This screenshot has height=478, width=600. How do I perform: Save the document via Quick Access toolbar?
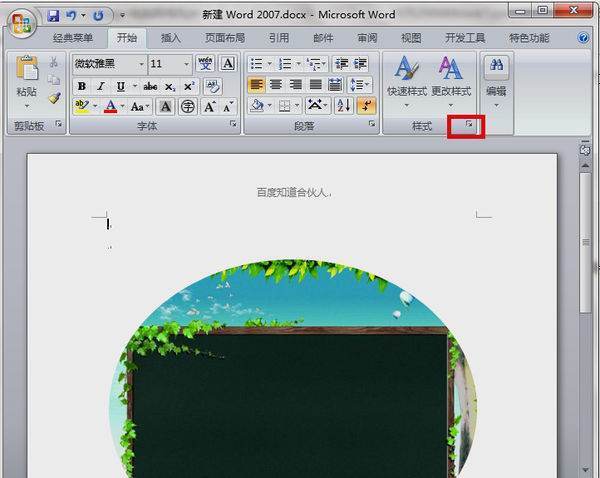tap(53, 16)
